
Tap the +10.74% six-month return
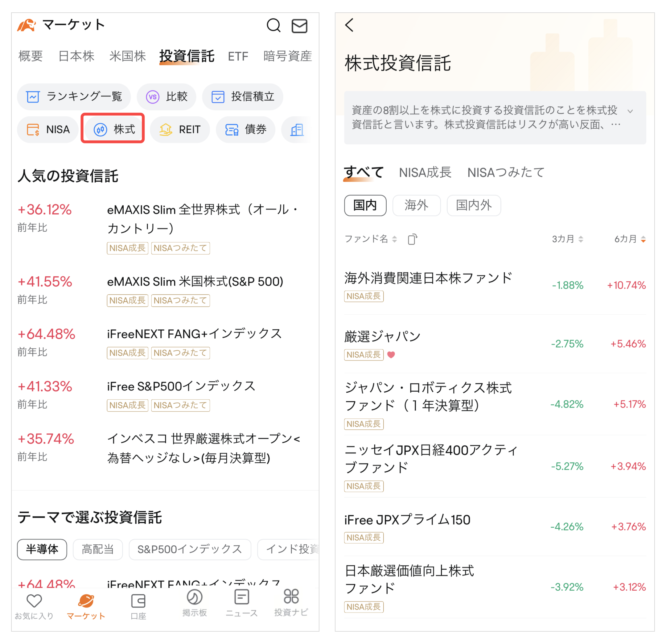[x=626, y=286]
